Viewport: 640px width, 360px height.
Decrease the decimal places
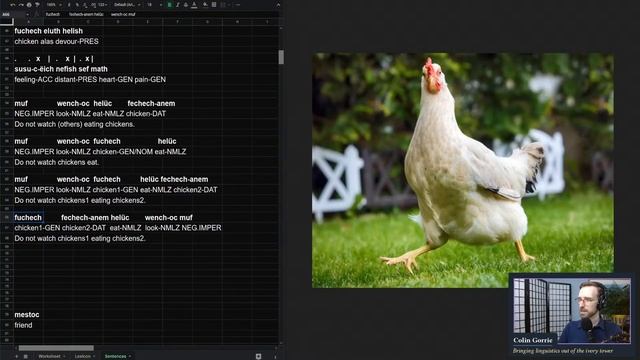pos(85,5)
